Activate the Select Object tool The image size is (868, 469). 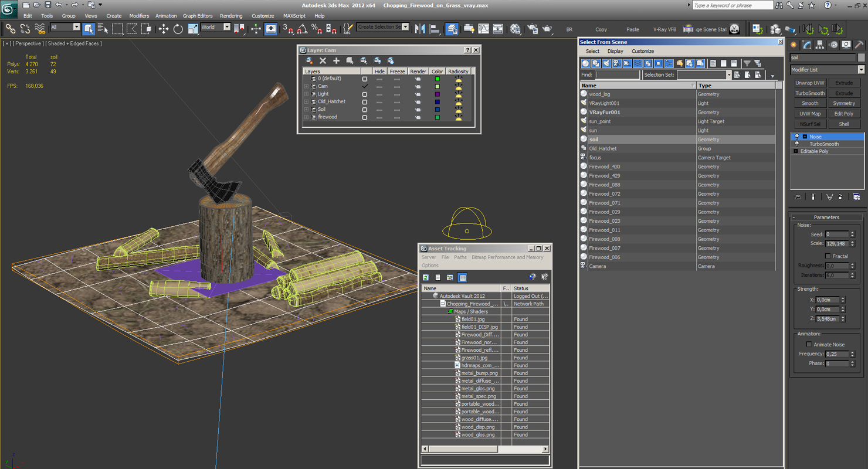[x=89, y=29]
